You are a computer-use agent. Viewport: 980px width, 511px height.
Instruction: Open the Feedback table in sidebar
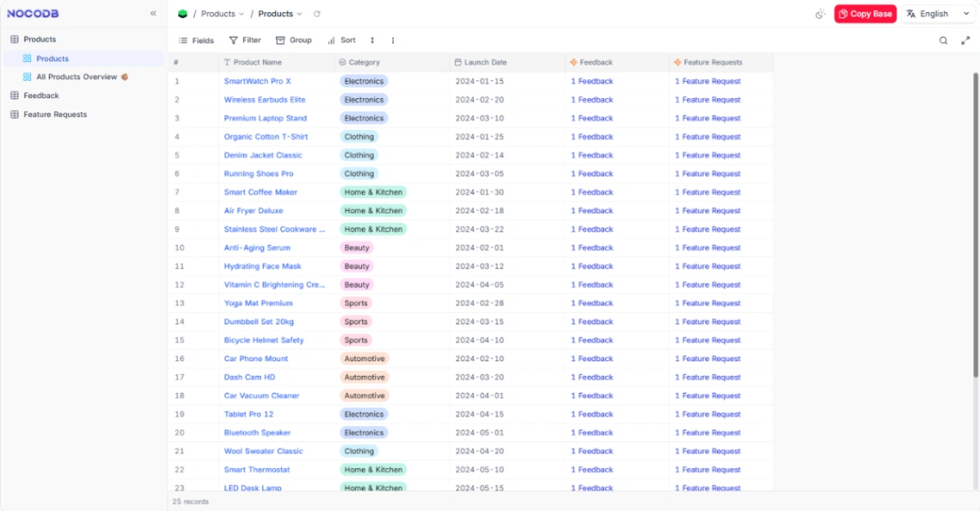click(x=41, y=95)
